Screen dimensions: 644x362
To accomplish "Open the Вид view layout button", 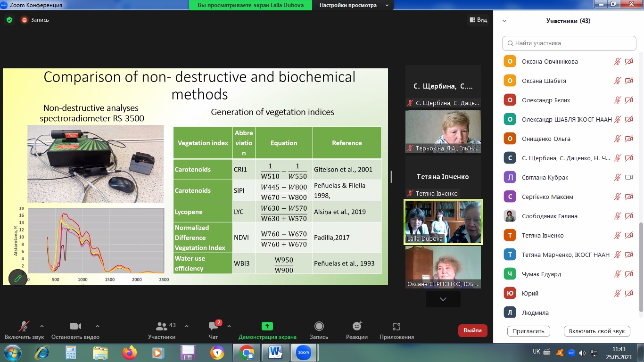I will point(478,20).
